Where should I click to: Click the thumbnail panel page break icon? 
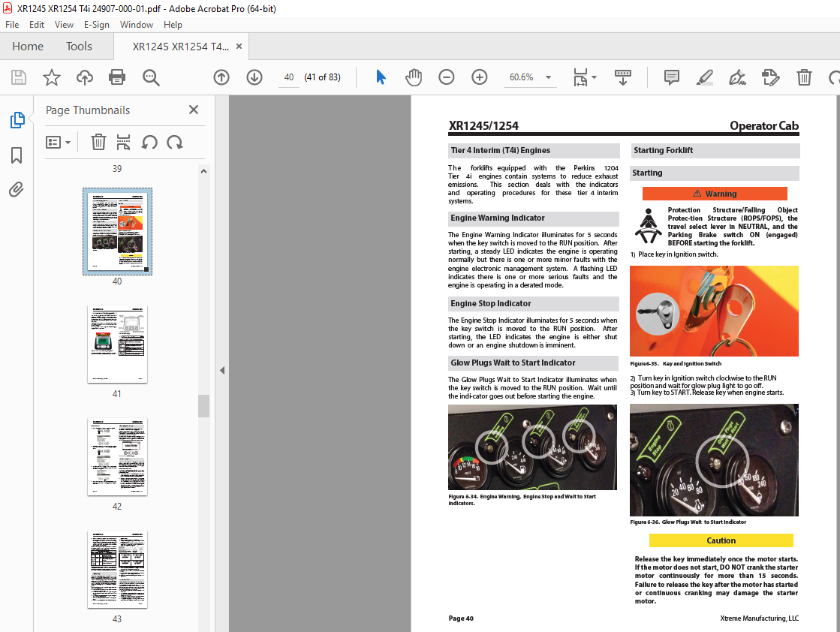[x=123, y=142]
